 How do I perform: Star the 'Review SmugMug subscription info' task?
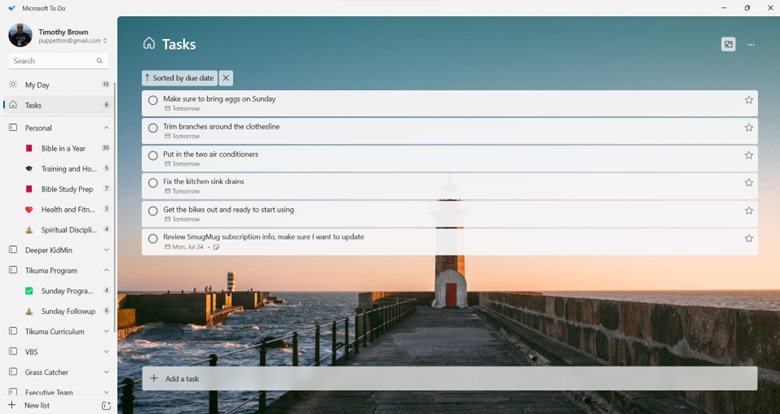(x=748, y=238)
